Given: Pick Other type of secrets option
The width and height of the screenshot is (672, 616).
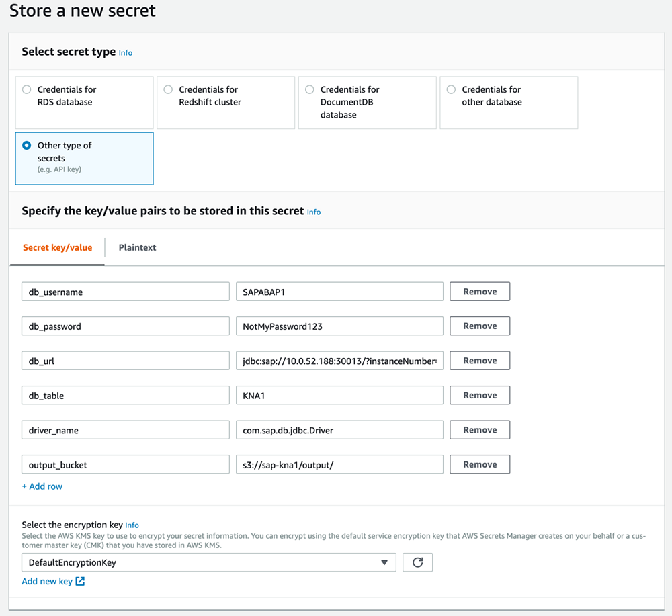Looking at the screenshot, I should (27, 145).
